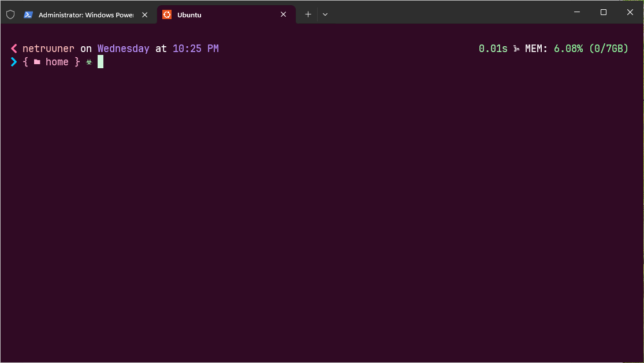Screen dimensions: 644x363
Task: Click the green block cursor
Action: (x=99, y=62)
